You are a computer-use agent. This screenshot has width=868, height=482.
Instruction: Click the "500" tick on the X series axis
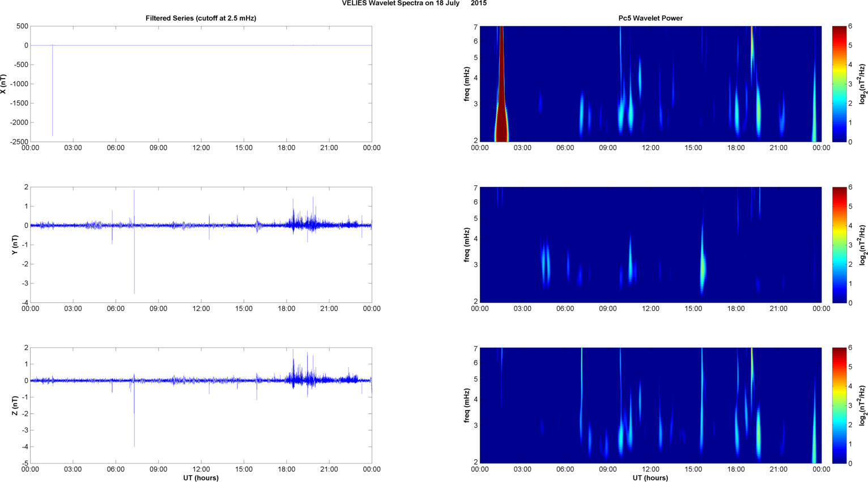click(23, 26)
